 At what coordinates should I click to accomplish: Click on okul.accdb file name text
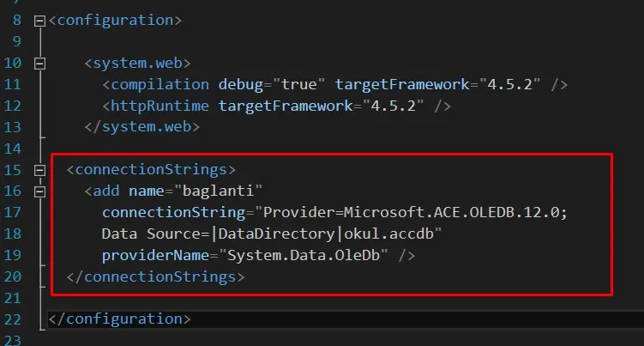click(388, 234)
